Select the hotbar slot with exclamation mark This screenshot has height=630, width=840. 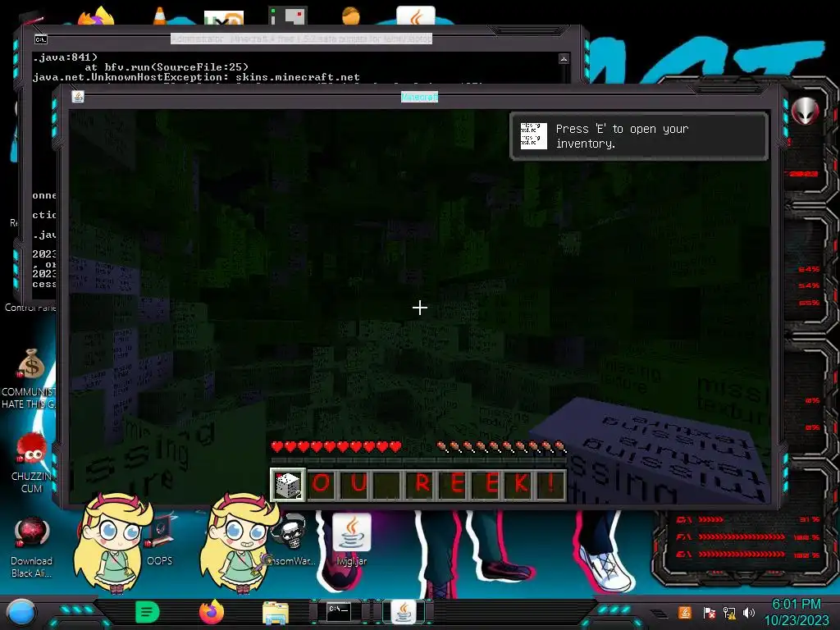pos(551,485)
